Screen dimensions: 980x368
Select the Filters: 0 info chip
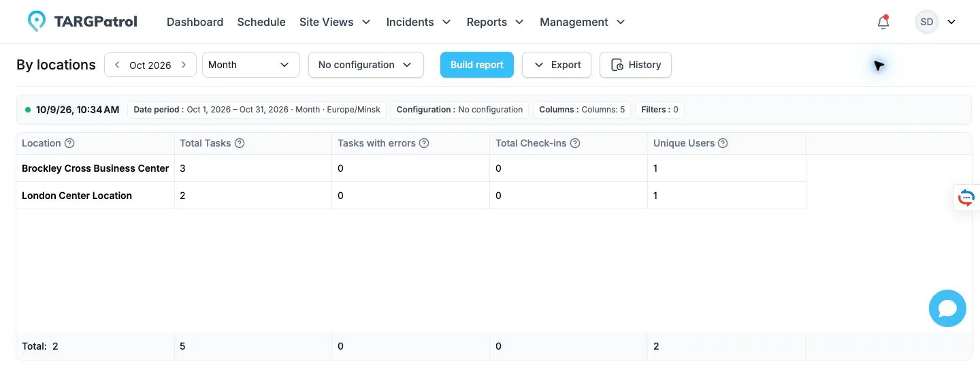tap(659, 109)
